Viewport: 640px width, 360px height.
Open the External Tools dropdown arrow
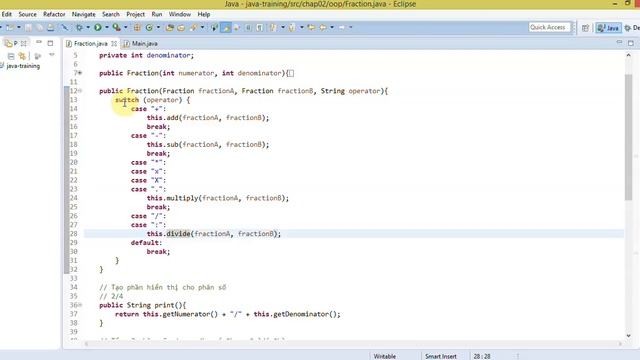[x=125, y=27]
